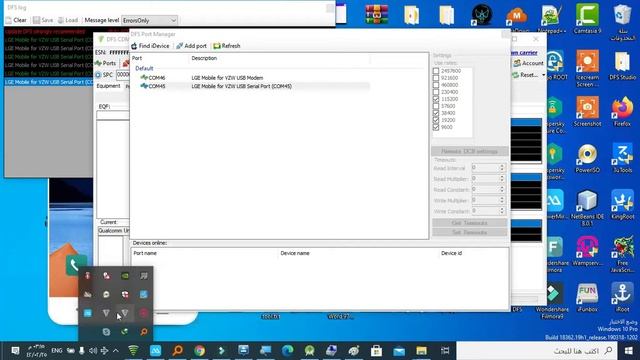Uncheck the 115200 baud rate checkbox
This screenshot has width=640, height=360.
[x=436, y=99]
